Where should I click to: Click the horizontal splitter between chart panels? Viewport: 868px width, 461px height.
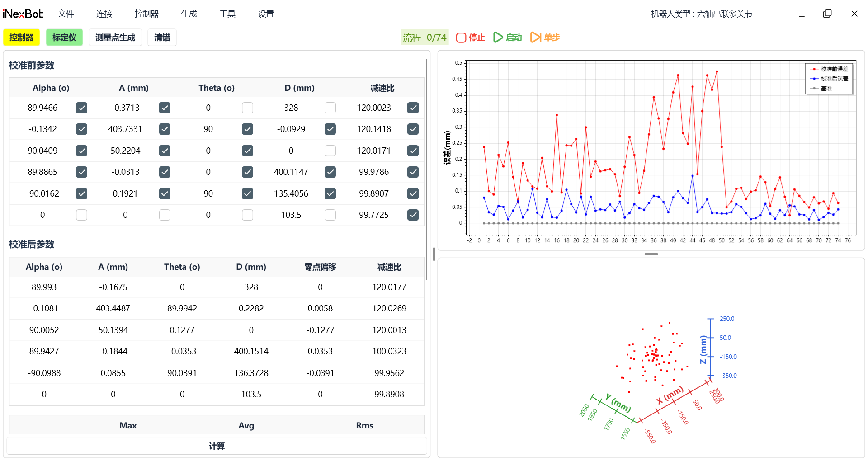[x=651, y=254]
